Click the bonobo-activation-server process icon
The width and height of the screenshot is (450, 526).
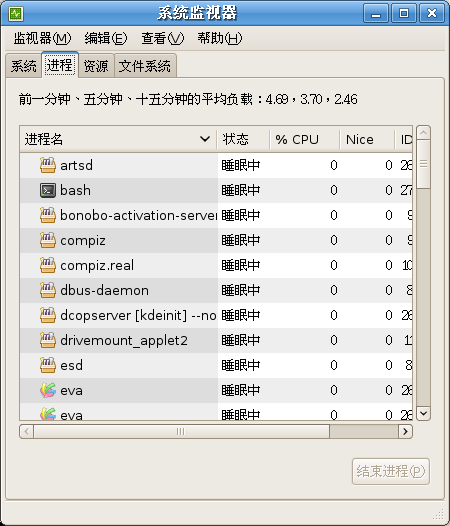(48, 215)
